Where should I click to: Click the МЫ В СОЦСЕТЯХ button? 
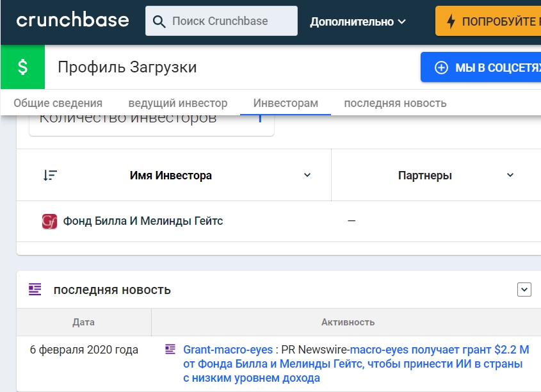tap(481, 67)
